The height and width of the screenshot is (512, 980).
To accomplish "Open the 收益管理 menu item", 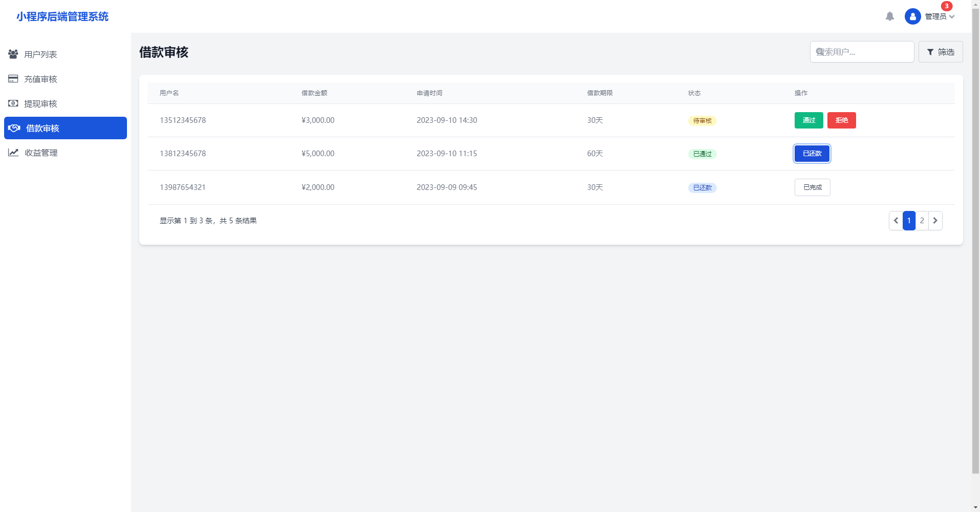I will 41,153.
